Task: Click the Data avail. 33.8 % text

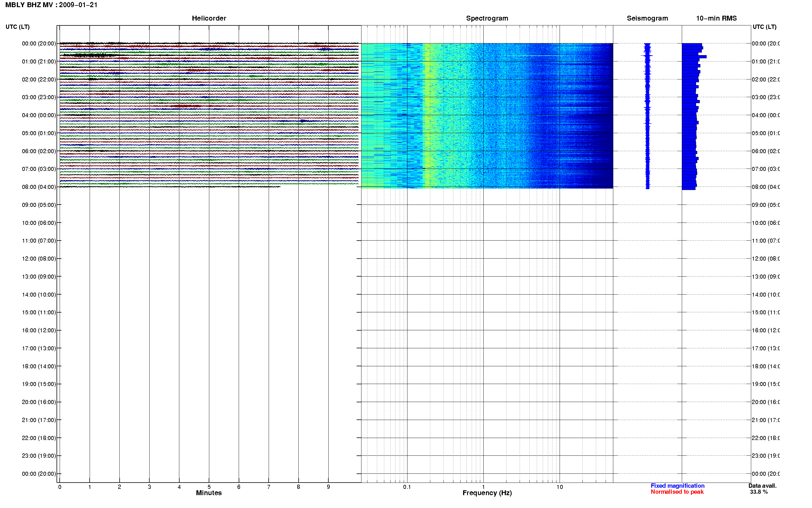Action: pos(762,489)
